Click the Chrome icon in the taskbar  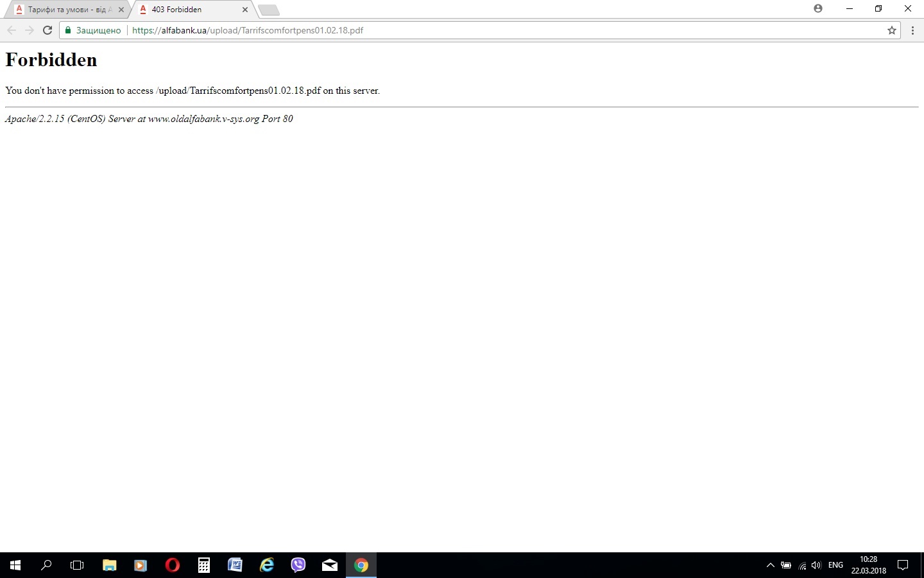click(361, 565)
